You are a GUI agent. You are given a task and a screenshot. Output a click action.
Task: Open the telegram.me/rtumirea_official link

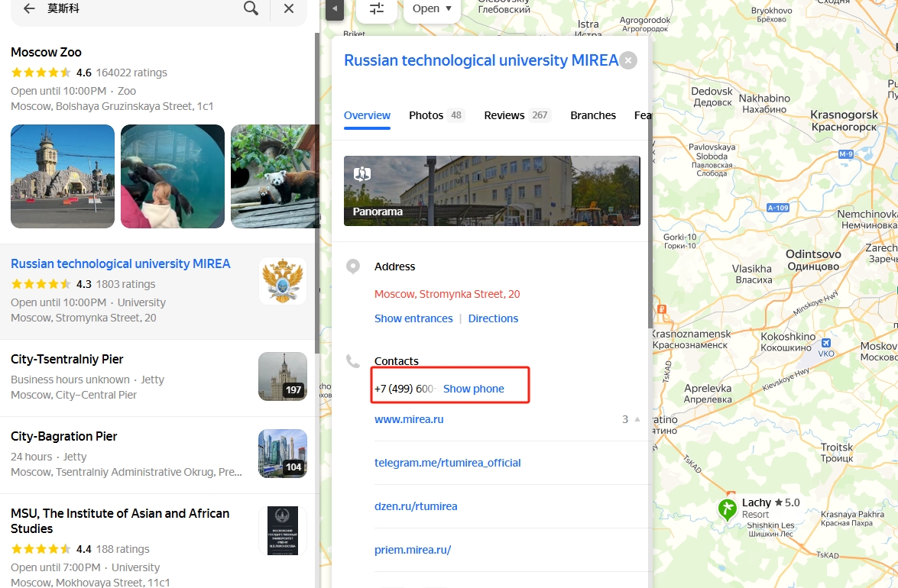(448, 463)
